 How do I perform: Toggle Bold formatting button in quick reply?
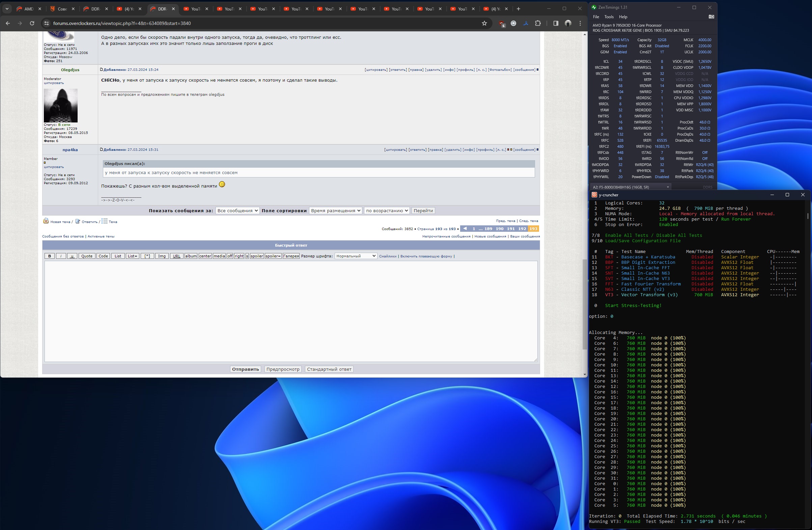tap(50, 256)
